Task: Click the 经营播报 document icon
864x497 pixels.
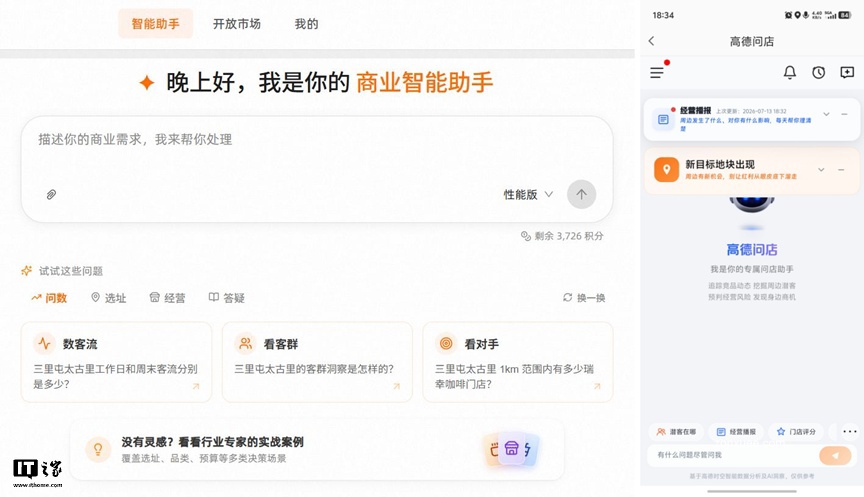Action: (663, 120)
